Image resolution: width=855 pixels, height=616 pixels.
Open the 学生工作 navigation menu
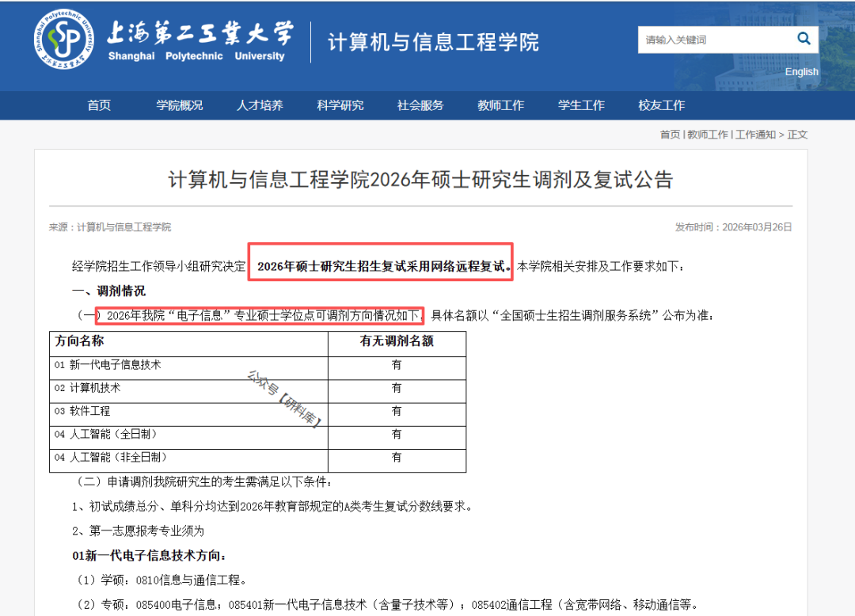[581, 105]
